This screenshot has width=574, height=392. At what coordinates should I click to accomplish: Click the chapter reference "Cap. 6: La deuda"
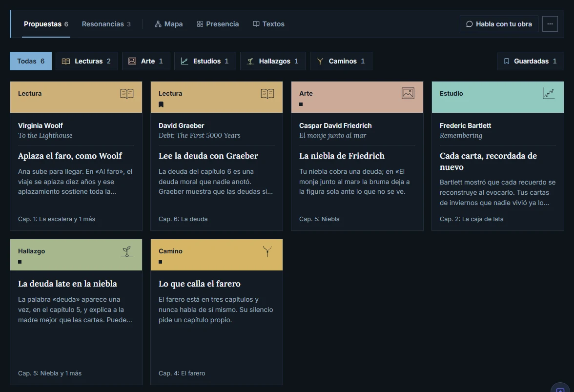coord(183,219)
